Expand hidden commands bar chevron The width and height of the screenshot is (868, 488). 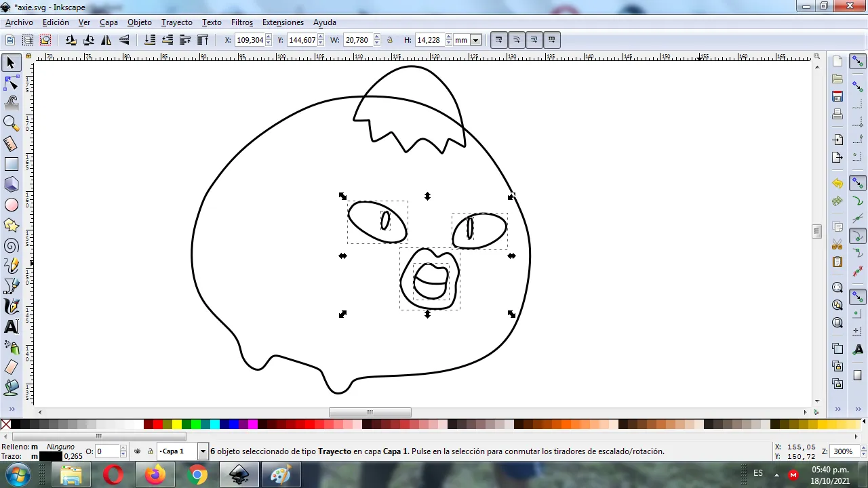837,409
